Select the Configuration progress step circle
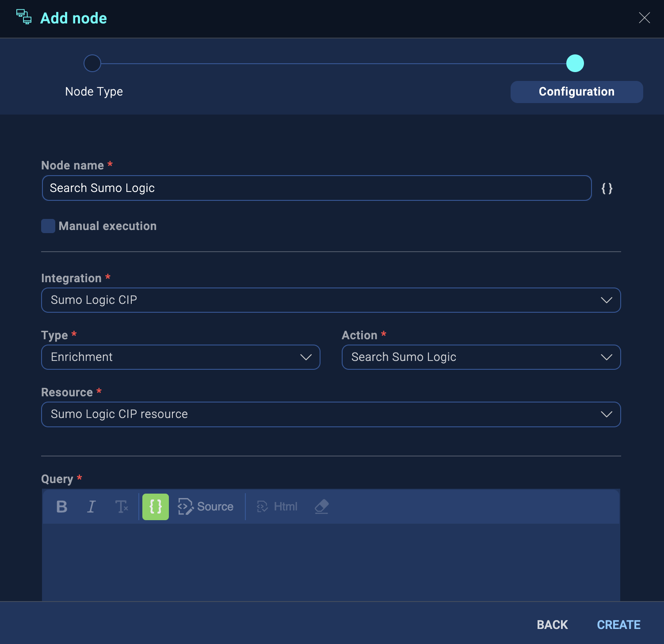Image resolution: width=664 pixels, height=644 pixels. [x=575, y=63]
